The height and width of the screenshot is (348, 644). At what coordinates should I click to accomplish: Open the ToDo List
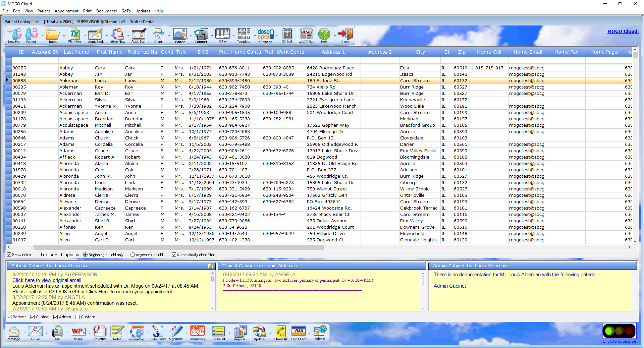[x=218, y=333]
